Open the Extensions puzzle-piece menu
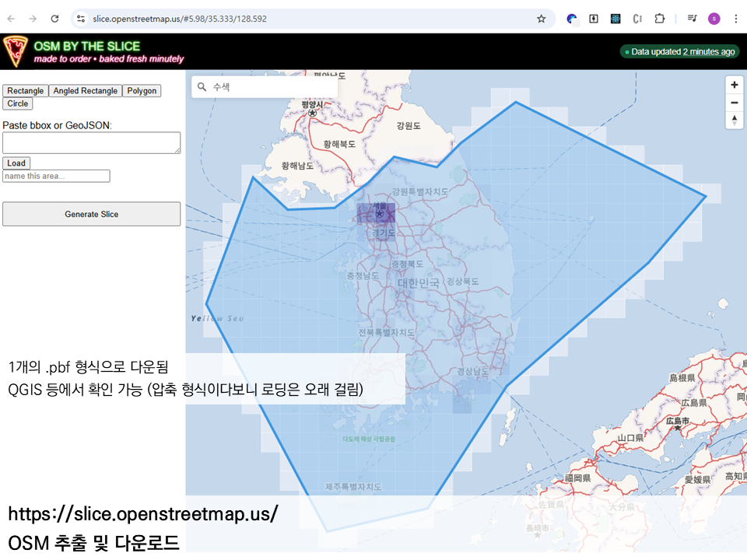This screenshot has height=560, width=747. click(x=659, y=19)
